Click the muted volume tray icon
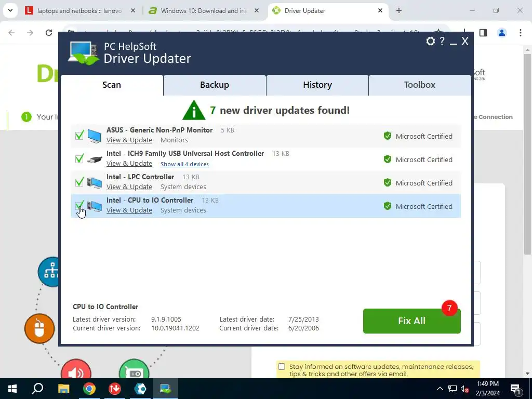This screenshot has height=399, width=532. click(x=465, y=389)
